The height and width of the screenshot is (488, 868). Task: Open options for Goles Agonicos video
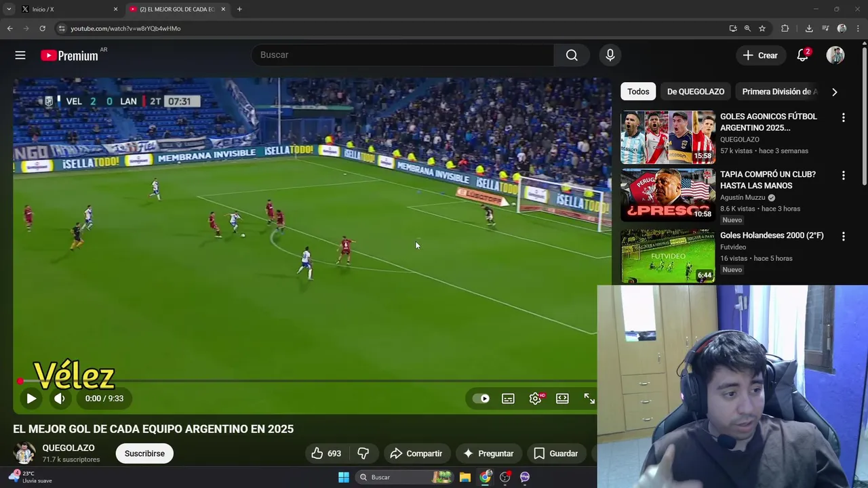point(844,117)
